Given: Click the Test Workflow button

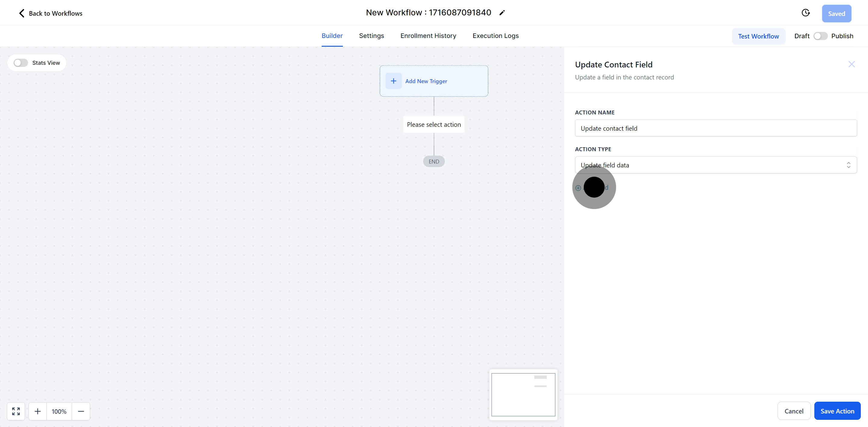Looking at the screenshot, I should pos(758,36).
